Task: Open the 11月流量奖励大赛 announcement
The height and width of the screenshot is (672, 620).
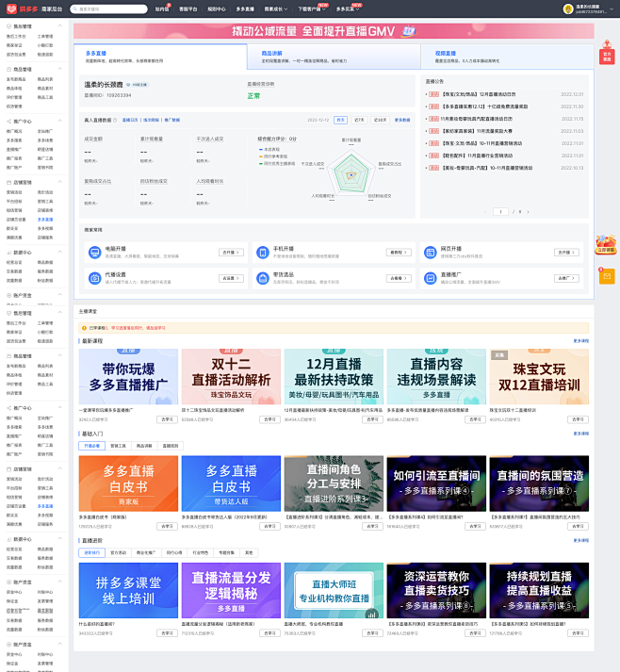Action: (x=477, y=131)
